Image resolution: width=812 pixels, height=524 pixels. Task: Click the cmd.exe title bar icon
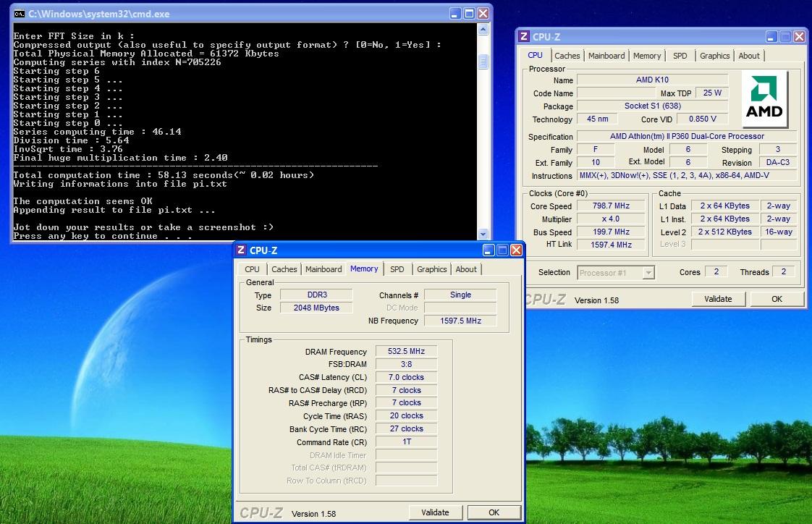pyautogui.click(x=20, y=14)
